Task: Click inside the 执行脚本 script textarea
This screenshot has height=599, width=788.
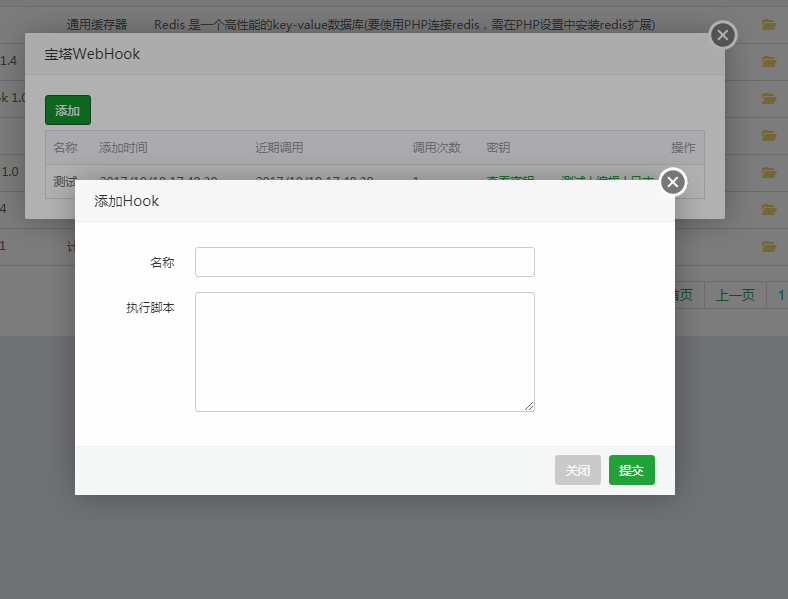Action: tap(364, 351)
